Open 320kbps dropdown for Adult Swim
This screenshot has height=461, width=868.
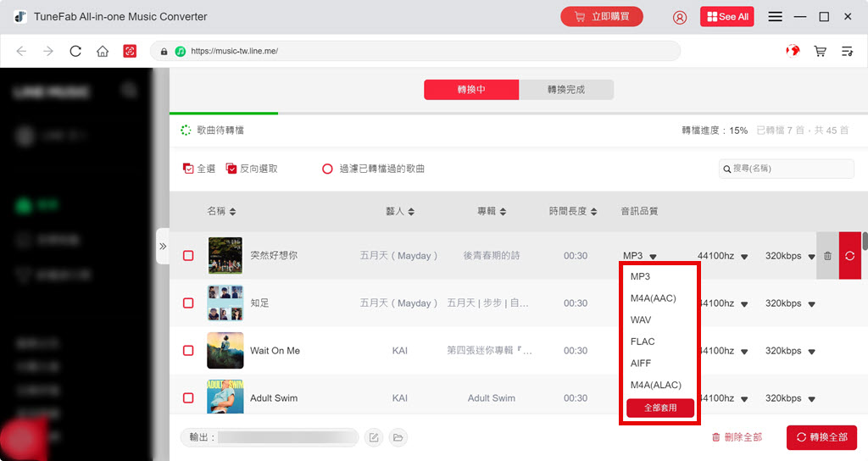tap(790, 398)
